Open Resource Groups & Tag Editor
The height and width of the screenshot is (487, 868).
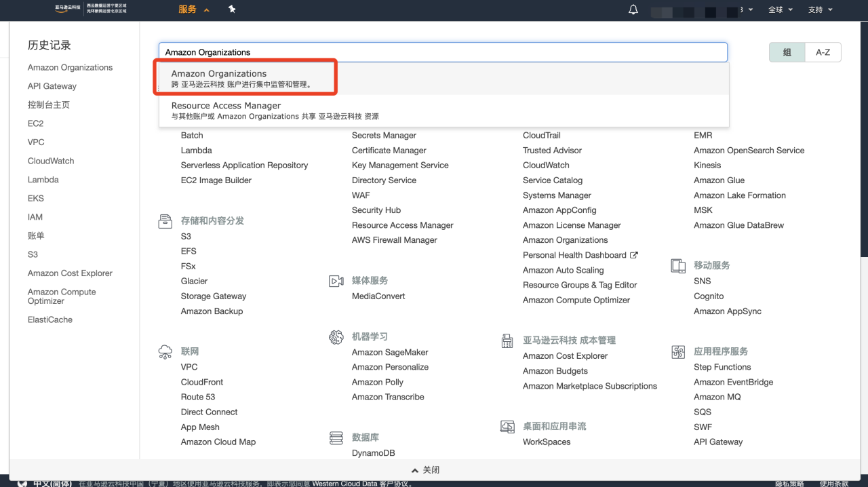click(x=580, y=285)
